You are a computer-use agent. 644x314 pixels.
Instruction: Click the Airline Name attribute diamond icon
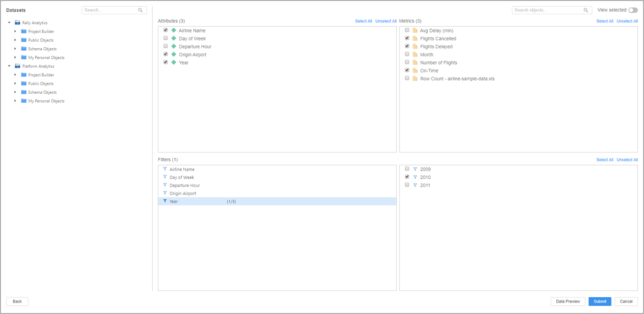click(174, 31)
